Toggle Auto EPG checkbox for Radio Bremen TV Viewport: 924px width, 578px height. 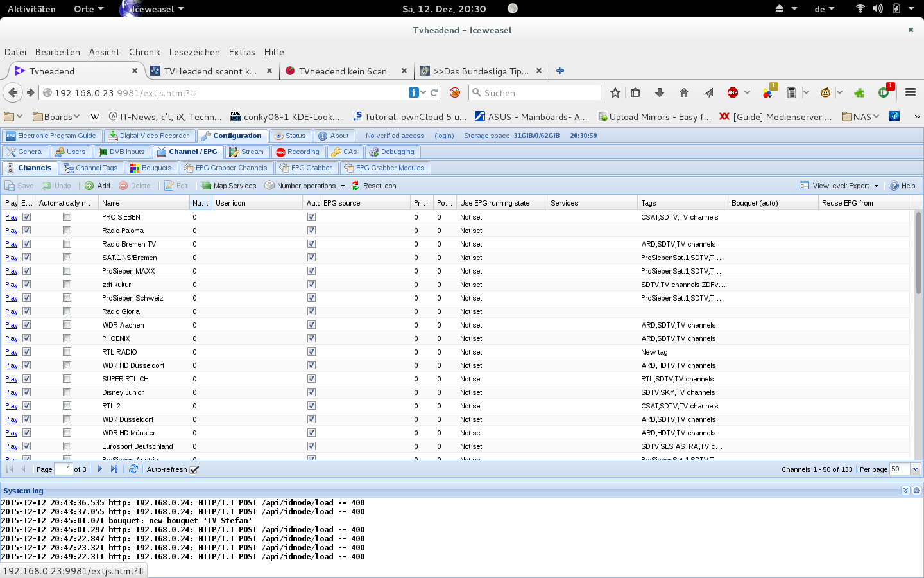311,243
